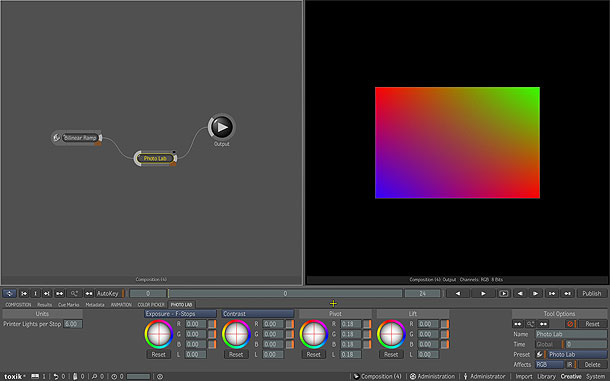The width and height of the screenshot is (610, 381).
Task: Toggle the red bypass icon in Tool Options
Action: pyautogui.click(x=570, y=324)
